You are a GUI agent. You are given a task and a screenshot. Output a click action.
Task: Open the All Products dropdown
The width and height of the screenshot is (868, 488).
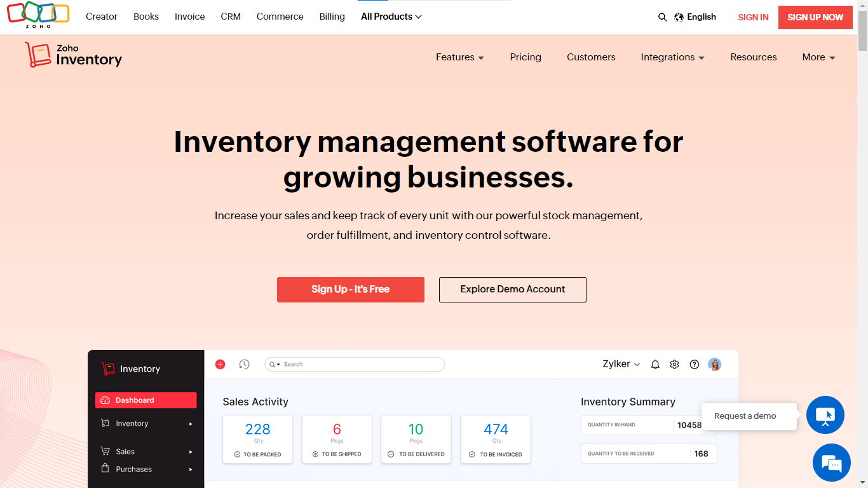[391, 17]
